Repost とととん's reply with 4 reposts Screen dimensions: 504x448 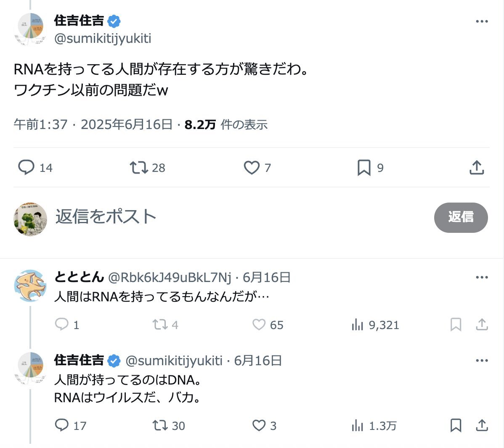click(x=160, y=324)
